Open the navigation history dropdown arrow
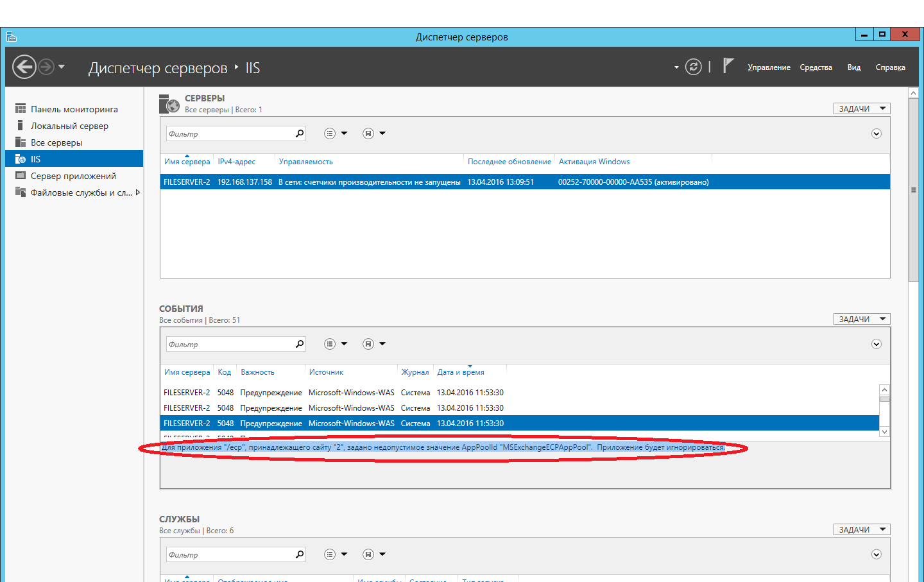 tap(62, 67)
